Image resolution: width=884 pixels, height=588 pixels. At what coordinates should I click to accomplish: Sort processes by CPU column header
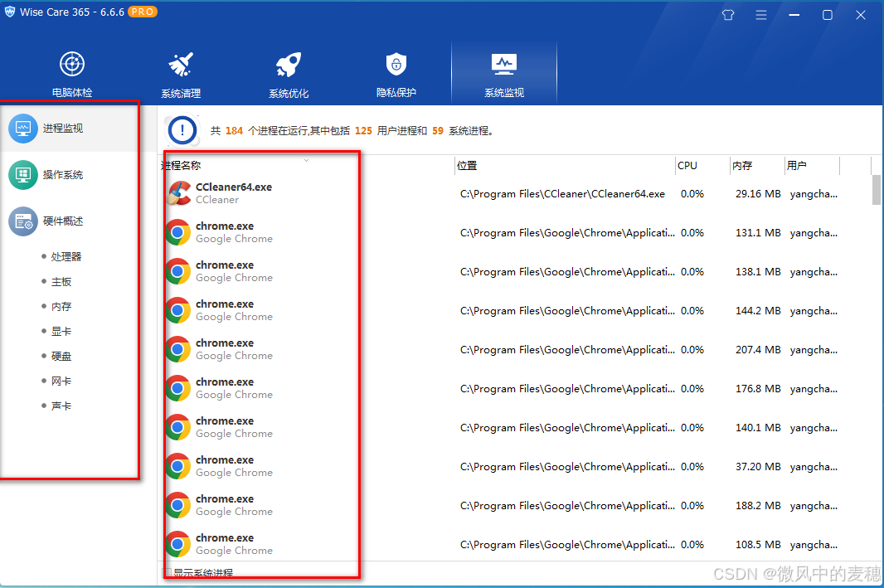coord(702,166)
